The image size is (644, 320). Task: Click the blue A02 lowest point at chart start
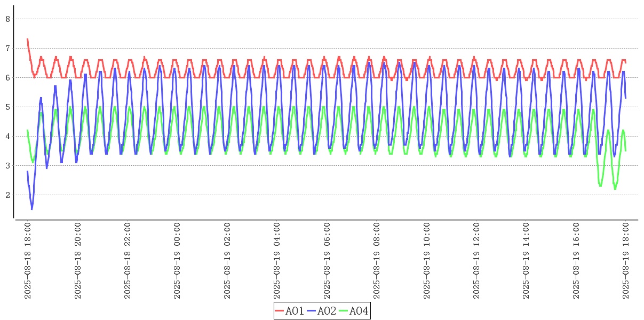click(31, 209)
